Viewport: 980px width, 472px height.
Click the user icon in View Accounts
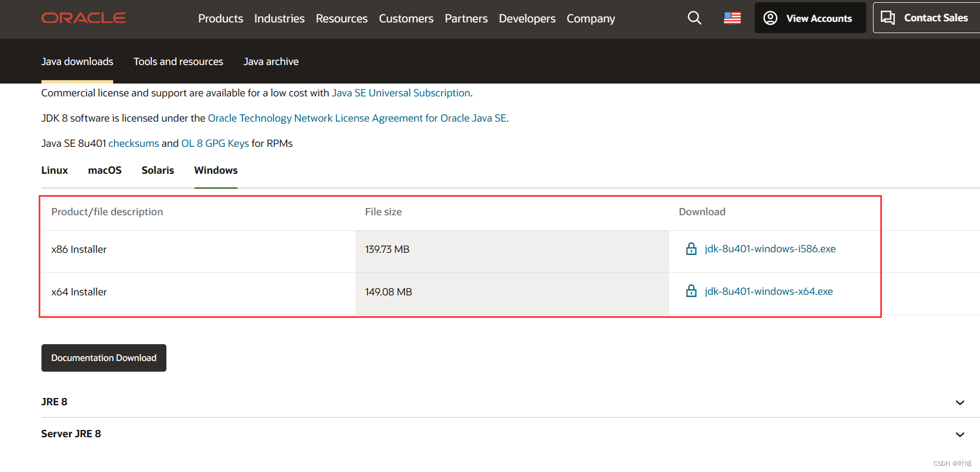coord(770,18)
